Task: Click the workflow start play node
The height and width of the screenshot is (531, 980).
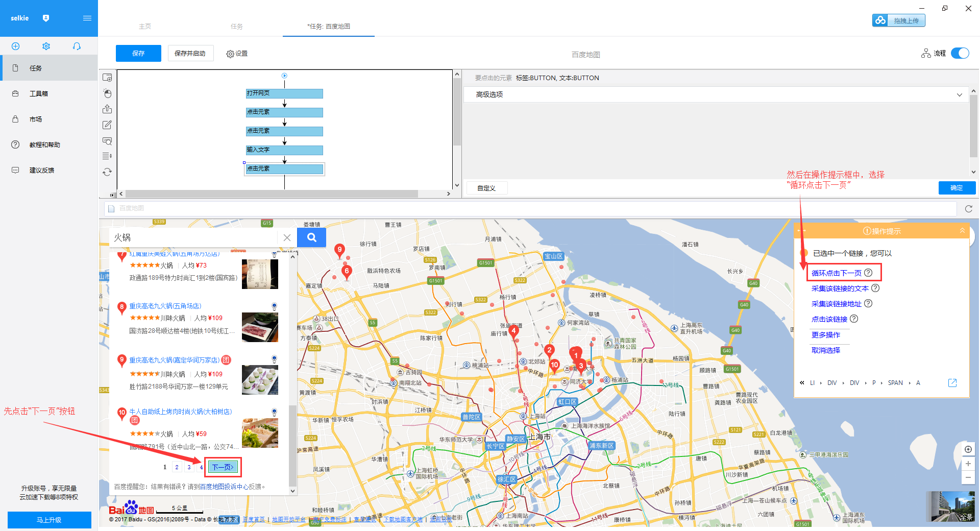Action: (285, 76)
